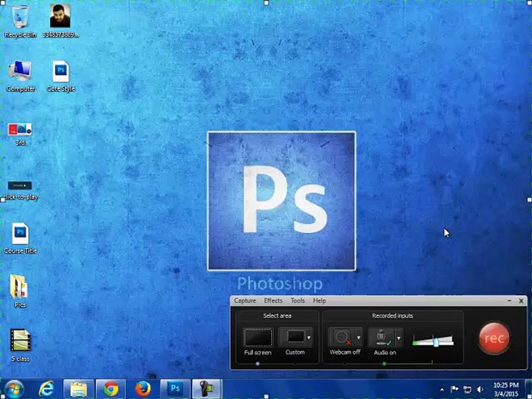Show hidden system tray icons
532x399 pixels.
click(442, 389)
